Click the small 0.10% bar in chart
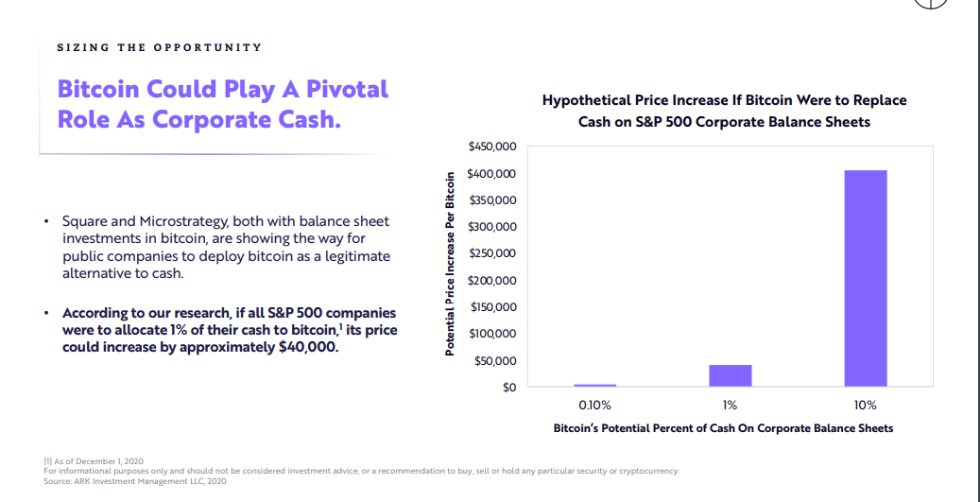This screenshot has height=502, width=980. click(x=594, y=385)
